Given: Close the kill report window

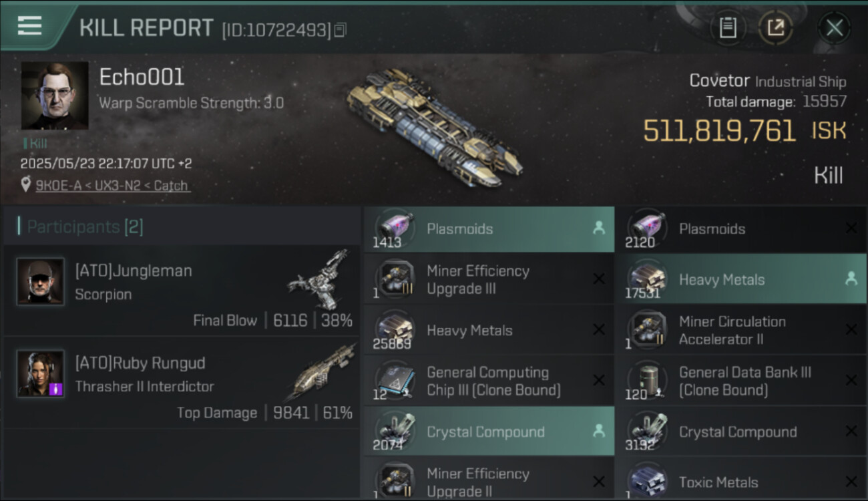Looking at the screenshot, I should [x=834, y=27].
